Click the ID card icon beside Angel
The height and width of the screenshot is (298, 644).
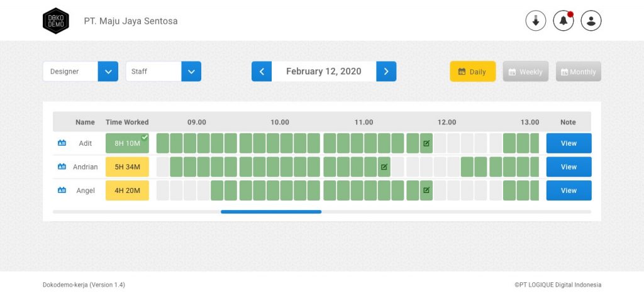(62, 190)
